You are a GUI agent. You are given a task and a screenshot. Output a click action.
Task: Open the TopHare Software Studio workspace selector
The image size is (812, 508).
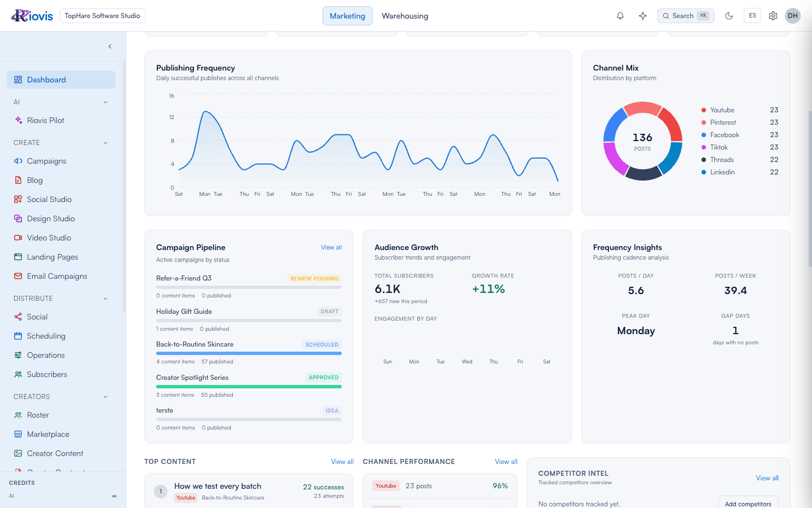(102, 16)
